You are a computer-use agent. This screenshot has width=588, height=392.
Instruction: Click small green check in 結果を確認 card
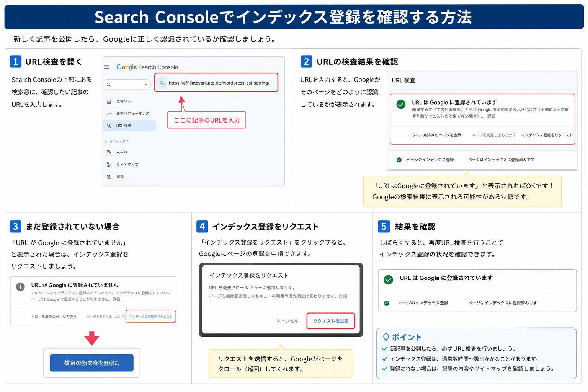tap(387, 303)
